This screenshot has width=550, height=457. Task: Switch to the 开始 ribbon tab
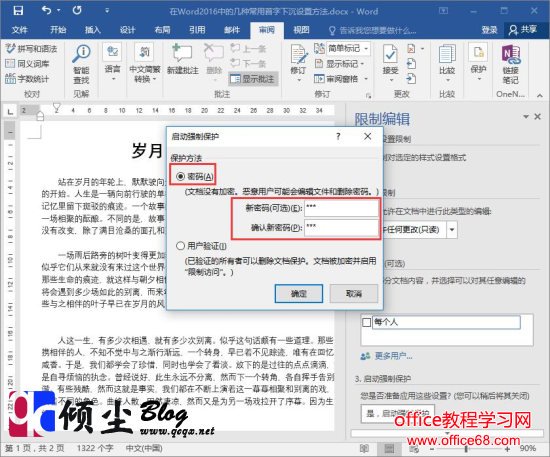pos(58,30)
